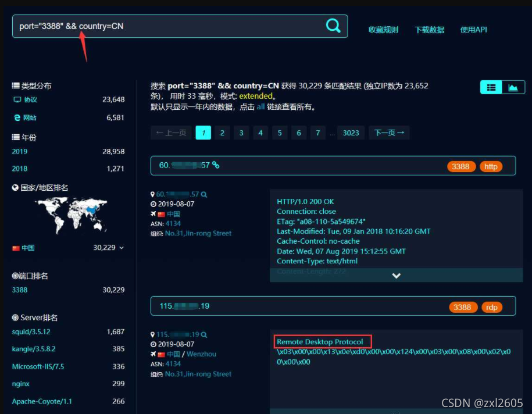Click the world map thumbnail
The width and height of the screenshot is (532, 414).
pyautogui.click(x=71, y=215)
